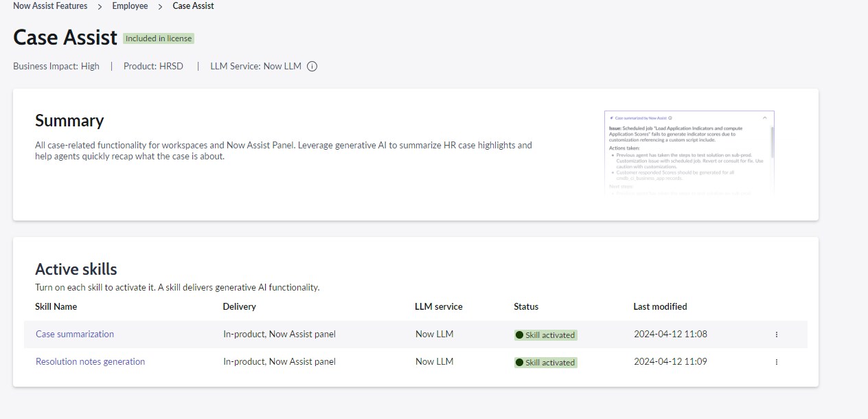Open the Resolution notes generation skill
Image resolution: width=868 pixels, height=419 pixels.
pos(90,362)
